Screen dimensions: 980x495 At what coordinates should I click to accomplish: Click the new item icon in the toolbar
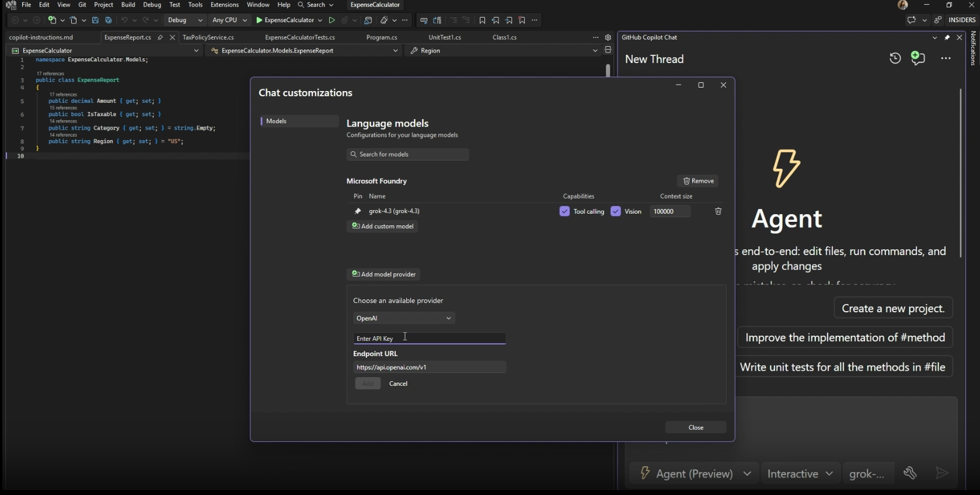[x=53, y=20]
